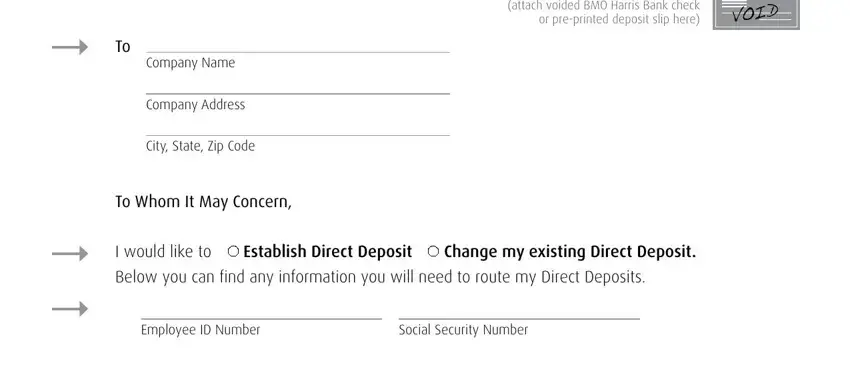Image resolution: width=850 pixels, height=365 pixels.
Task: Click the "Company Name" caption text
Action: tap(190, 63)
